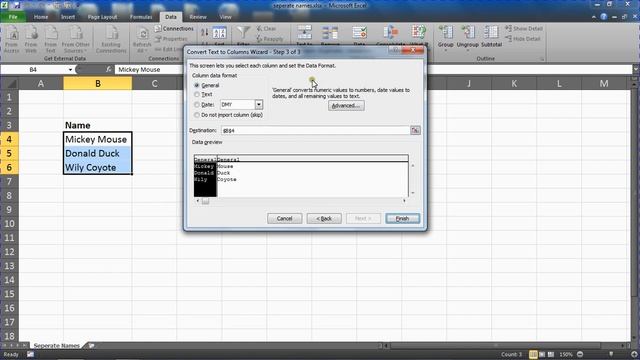Finish the Text to Columns wizard

(402, 218)
